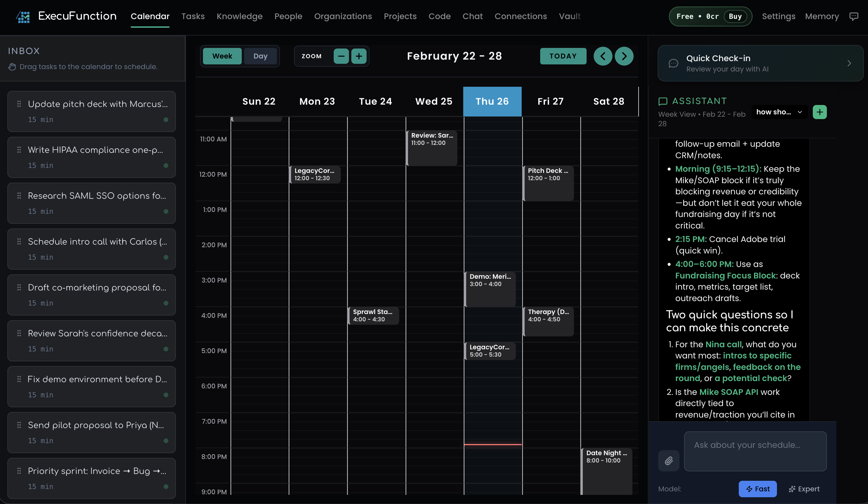Increase calendar zoom with the plus icon
This screenshot has width=868, height=504.
(x=359, y=56)
